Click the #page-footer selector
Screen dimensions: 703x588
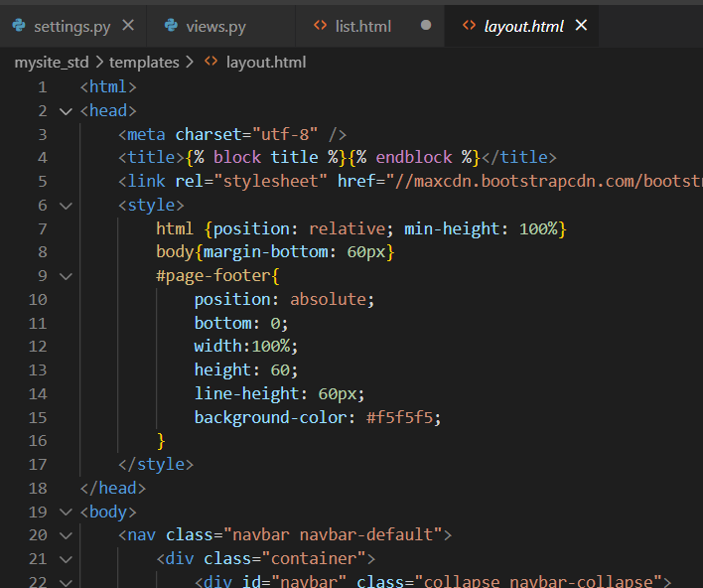tap(213, 276)
